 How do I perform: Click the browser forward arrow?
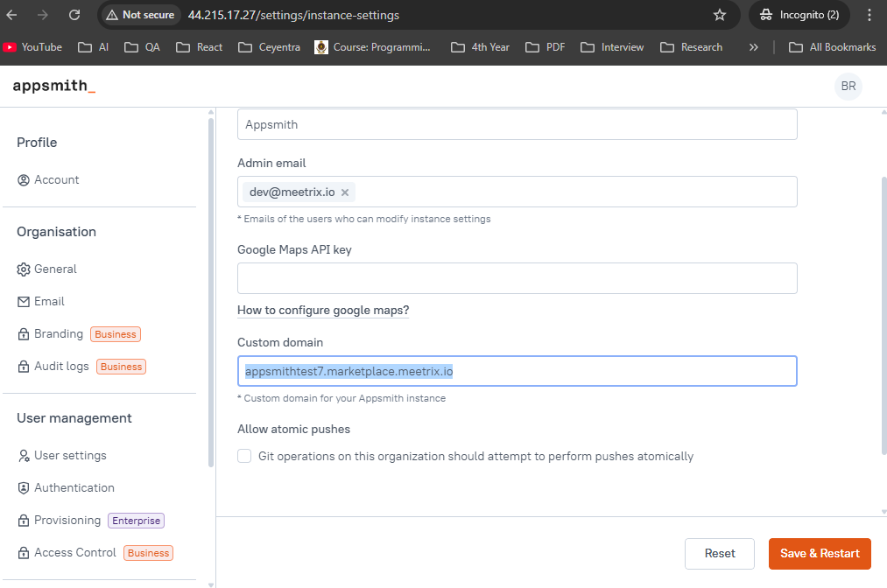[43, 15]
